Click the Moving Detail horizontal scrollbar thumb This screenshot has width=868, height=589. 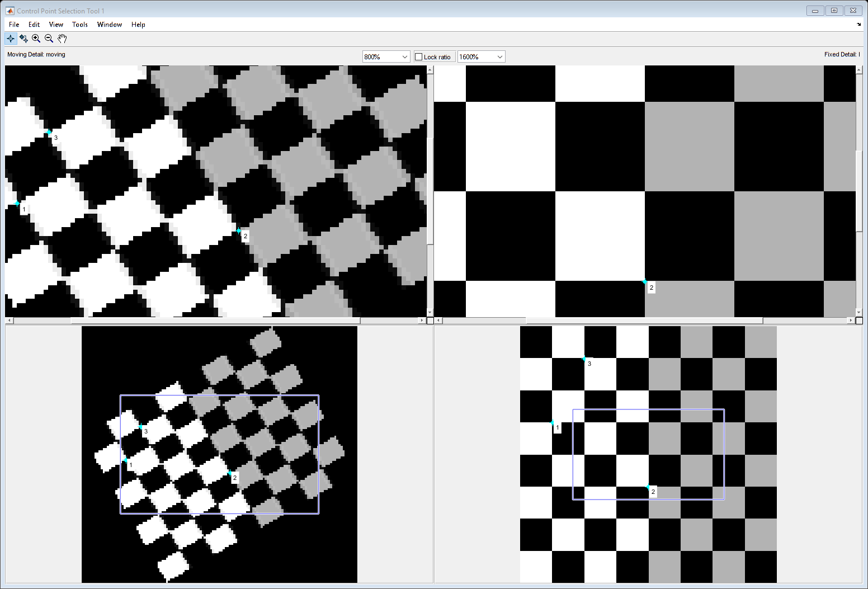pos(216,321)
